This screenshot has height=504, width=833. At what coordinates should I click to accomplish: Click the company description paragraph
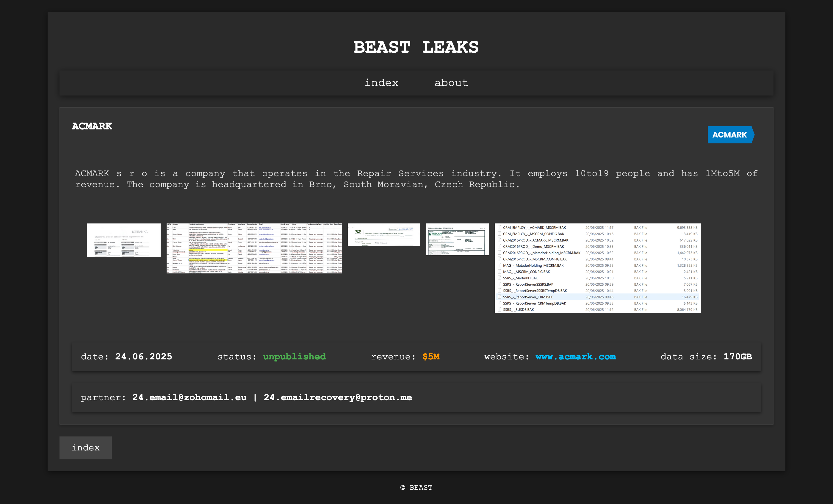point(416,179)
